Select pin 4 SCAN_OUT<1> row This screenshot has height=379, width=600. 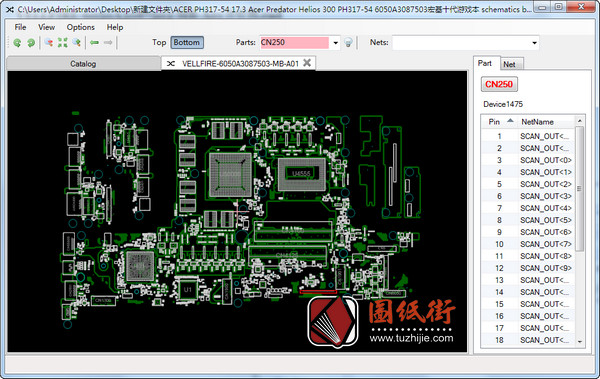[x=528, y=172]
